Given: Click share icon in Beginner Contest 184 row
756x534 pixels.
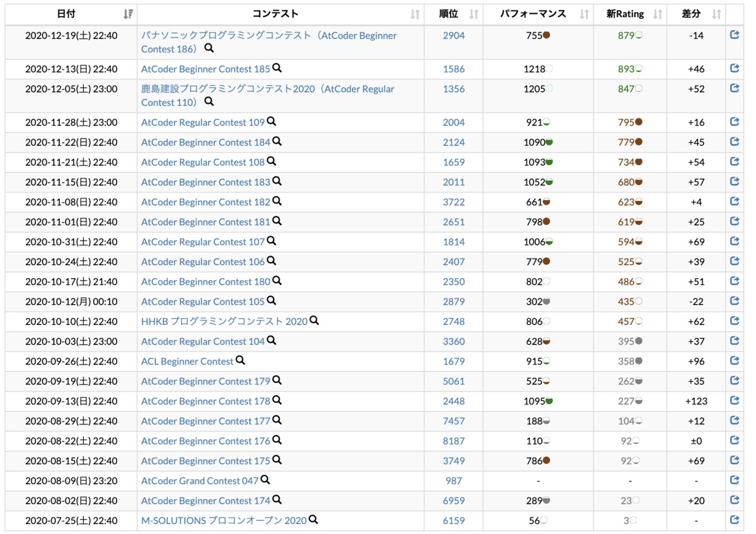Looking at the screenshot, I should coord(734,142).
